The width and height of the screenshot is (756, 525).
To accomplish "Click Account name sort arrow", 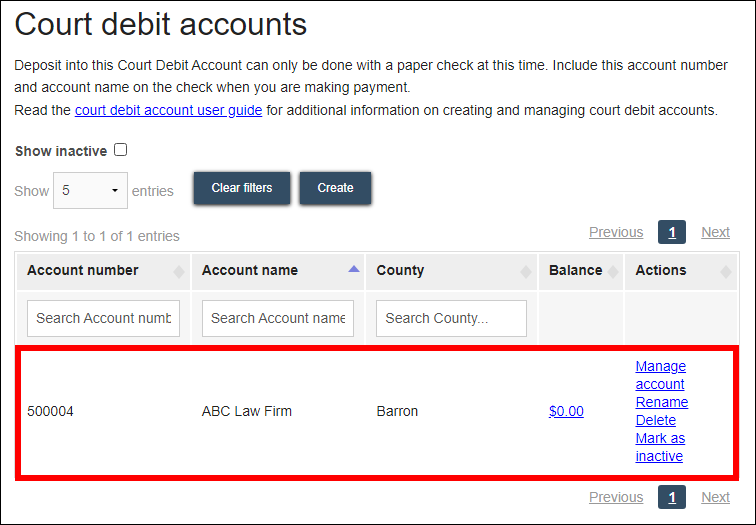I will point(353,270).
